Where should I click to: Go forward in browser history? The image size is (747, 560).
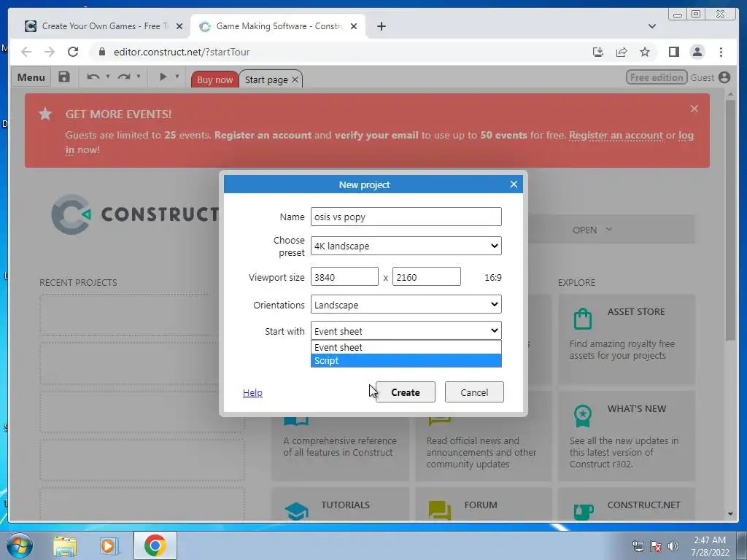50,52
